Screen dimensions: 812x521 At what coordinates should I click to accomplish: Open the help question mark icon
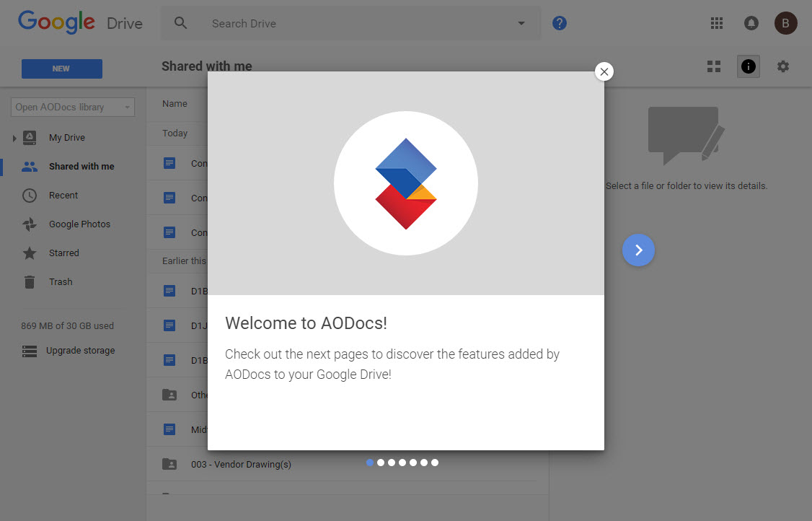[x=560, y=23]
